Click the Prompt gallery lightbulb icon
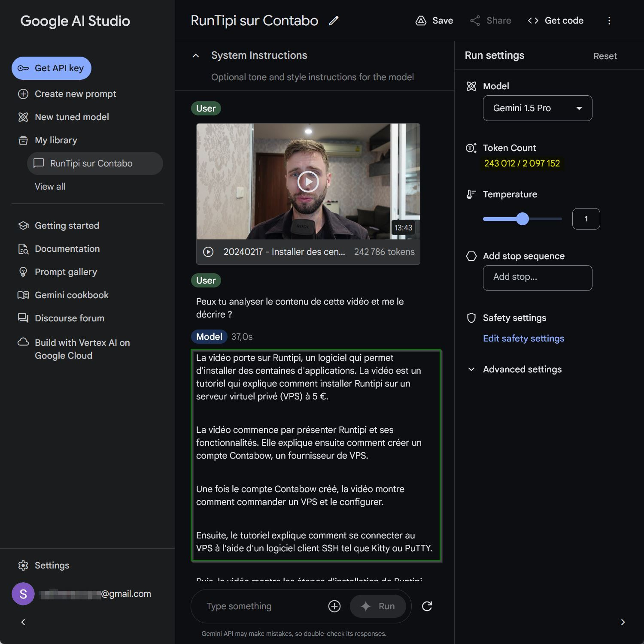644x644 pixels. (x=23, y=272)
